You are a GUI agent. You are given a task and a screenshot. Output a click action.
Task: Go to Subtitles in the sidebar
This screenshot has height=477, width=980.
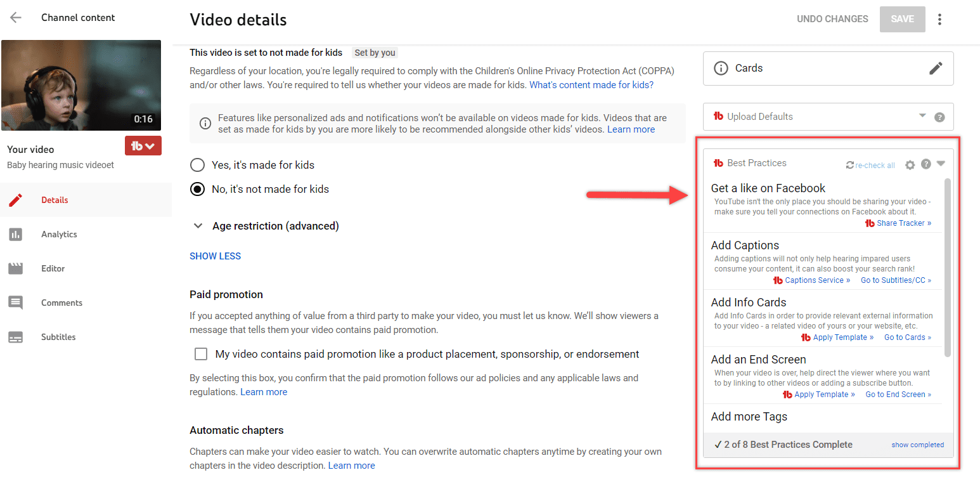pos(58,337)
